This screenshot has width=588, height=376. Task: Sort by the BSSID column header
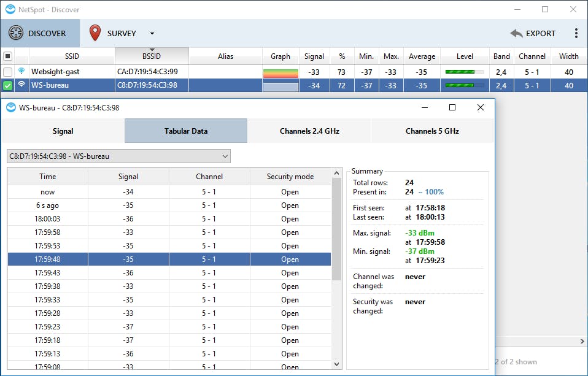click(x=152, y=56)
